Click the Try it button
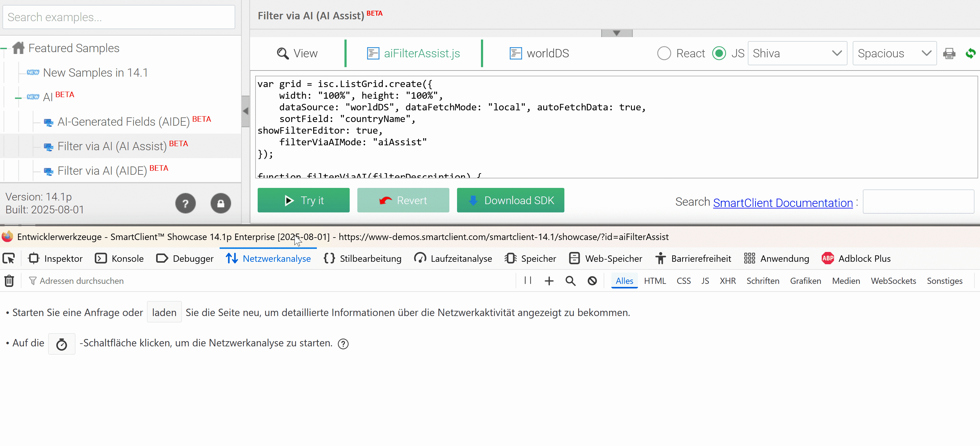This screenshot has height=446, width=980. point(303,200)
